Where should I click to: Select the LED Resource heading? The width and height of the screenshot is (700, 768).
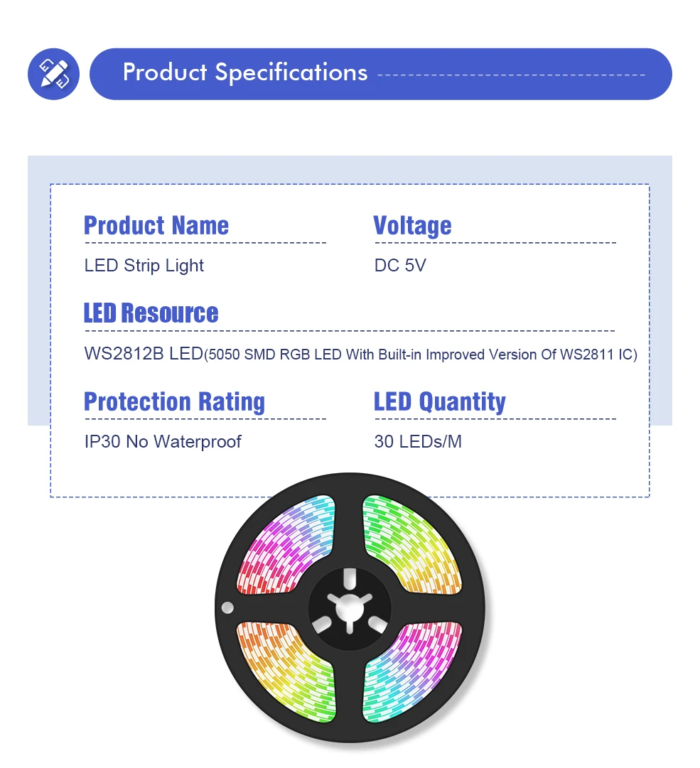click(x=151, y=313)
